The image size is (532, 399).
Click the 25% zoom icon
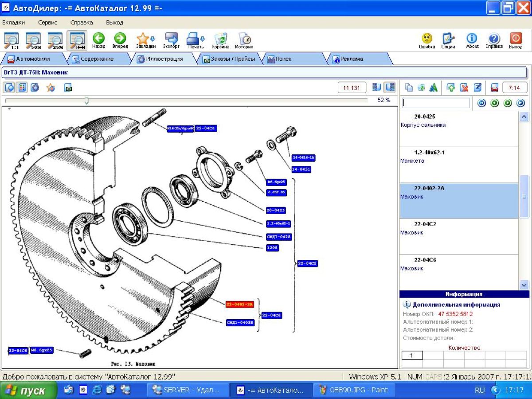click(x=55, y=40)
